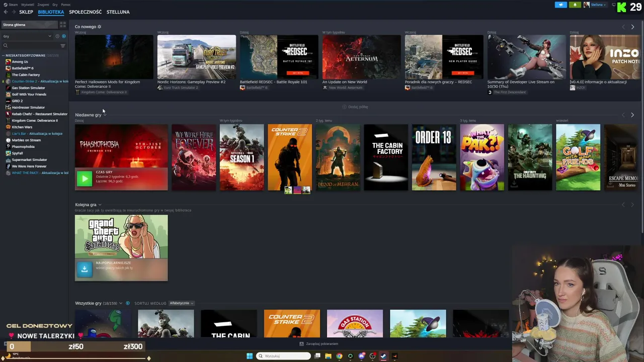Click the Stelluna profile avatar

pyautogui.click(x=587, y=5)
